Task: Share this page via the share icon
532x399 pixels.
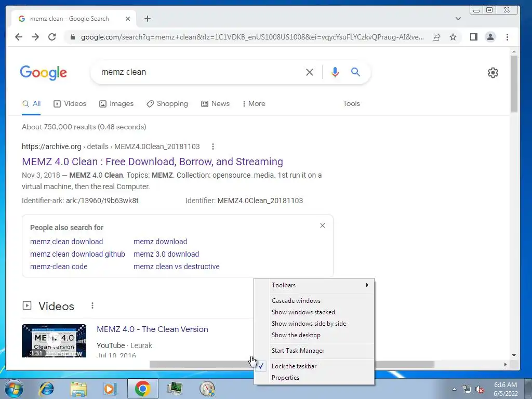Action: (436, 37)
